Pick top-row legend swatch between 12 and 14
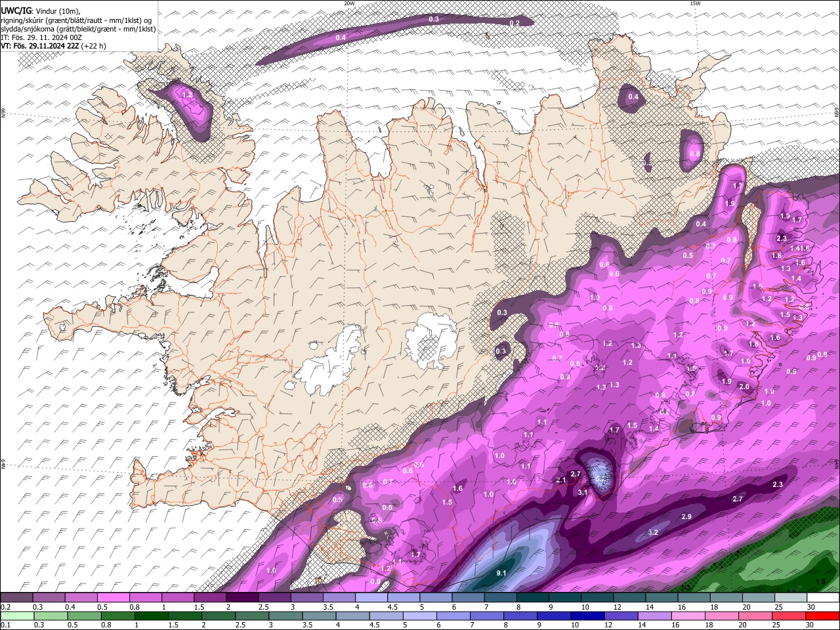Screen dimensions: 840x630 tap(629, 598)
